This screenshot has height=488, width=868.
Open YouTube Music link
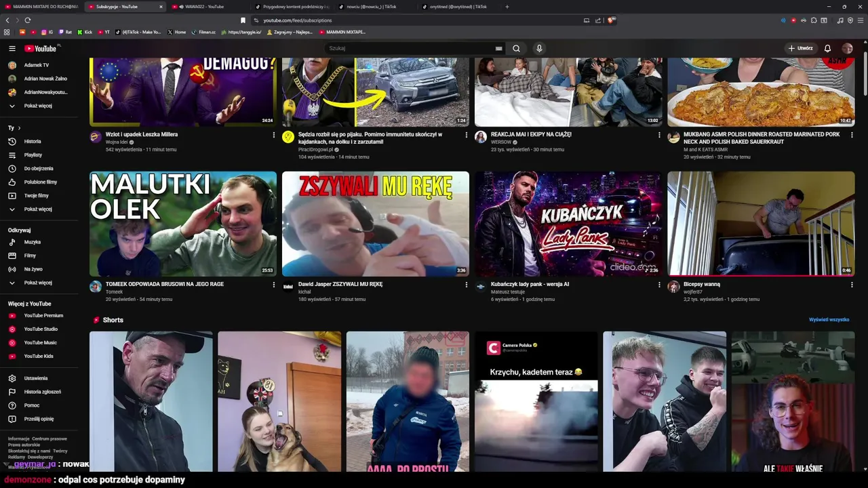coord(41,343)
